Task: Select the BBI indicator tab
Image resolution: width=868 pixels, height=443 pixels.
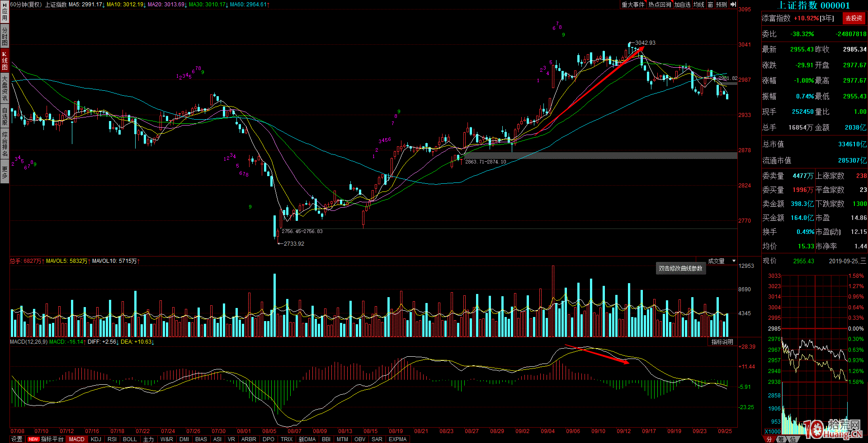Action: click(326, 439)
